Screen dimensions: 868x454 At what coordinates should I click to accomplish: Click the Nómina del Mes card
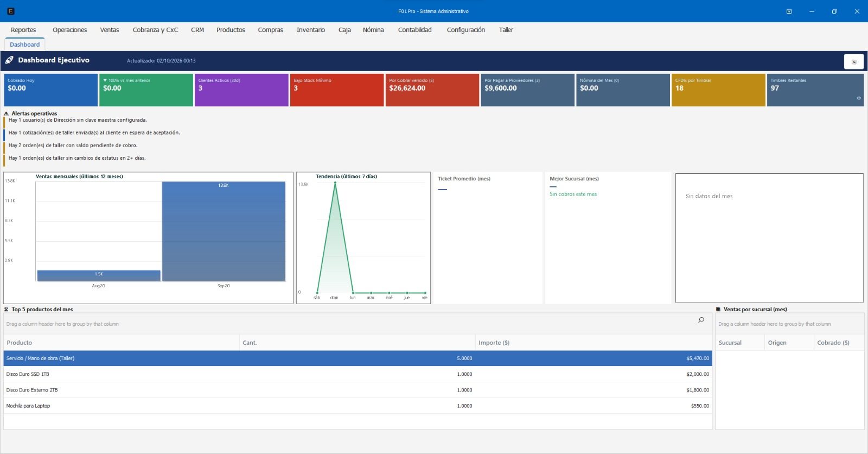(x=623, y=90)
